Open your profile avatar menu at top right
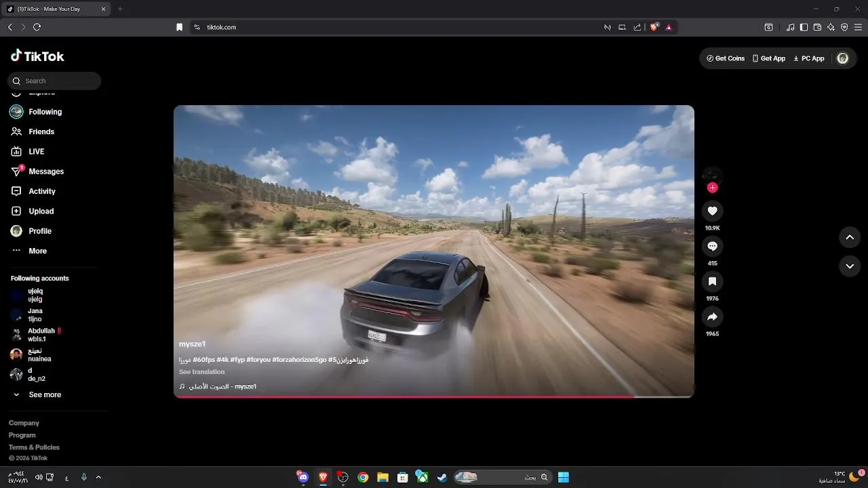The width and height of the screenshot is (868, 488). pos(843,58)
